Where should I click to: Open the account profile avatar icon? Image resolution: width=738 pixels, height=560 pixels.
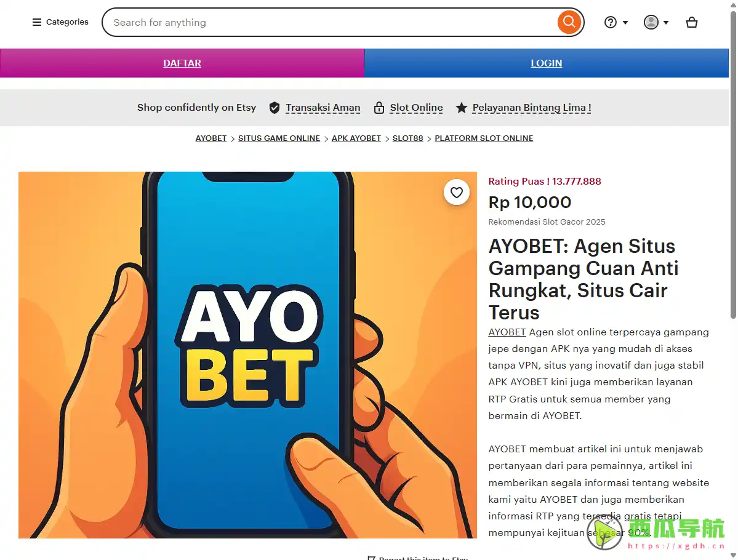click(x=651, y=22)
